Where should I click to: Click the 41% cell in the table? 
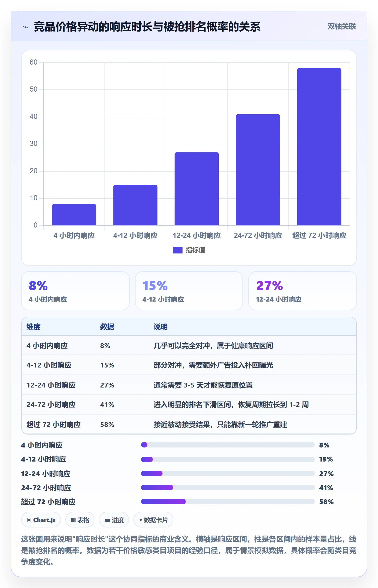[107, 405]
